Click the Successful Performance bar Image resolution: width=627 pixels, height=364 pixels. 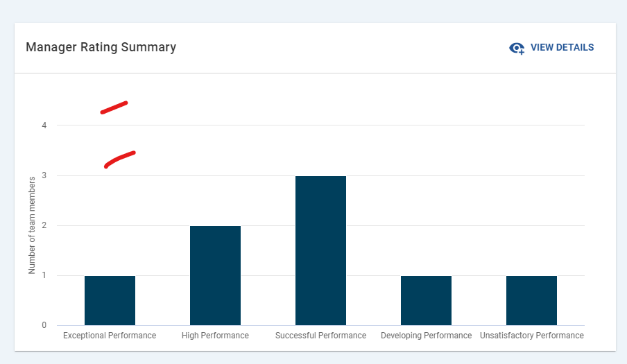(320, 250)
